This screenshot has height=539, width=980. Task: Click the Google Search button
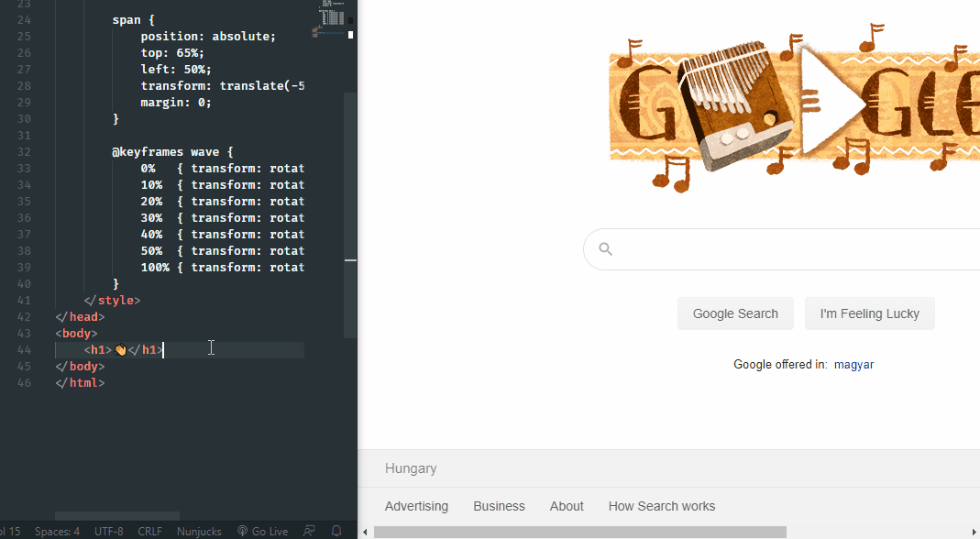[x=735, y=313]
